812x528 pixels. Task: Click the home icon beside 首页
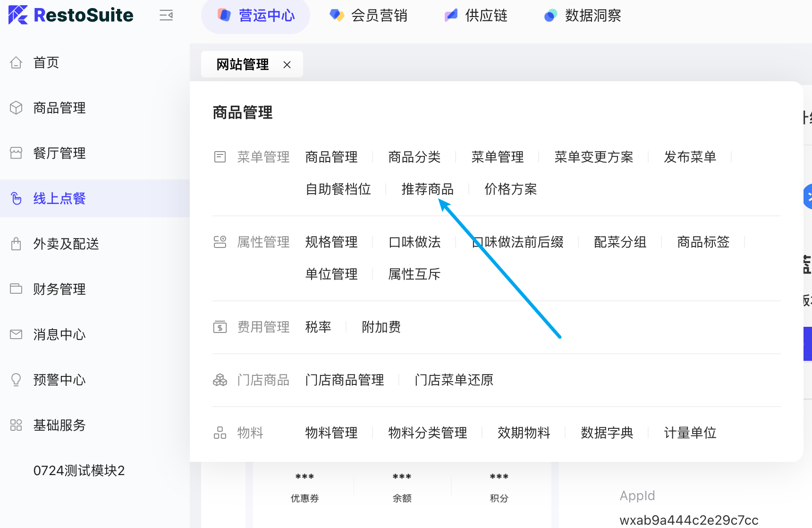click(16, 62)
